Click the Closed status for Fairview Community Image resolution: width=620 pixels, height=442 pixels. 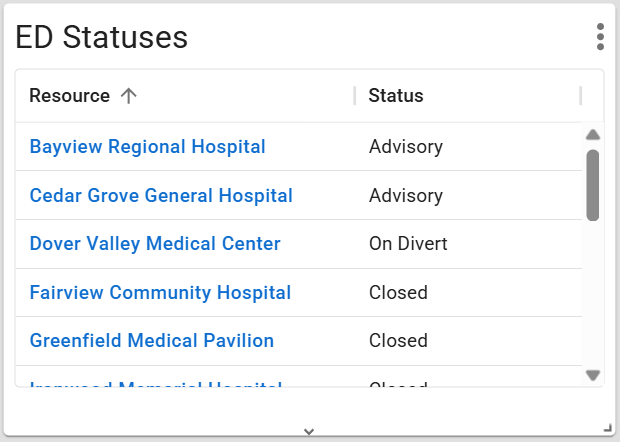[398, 293]
